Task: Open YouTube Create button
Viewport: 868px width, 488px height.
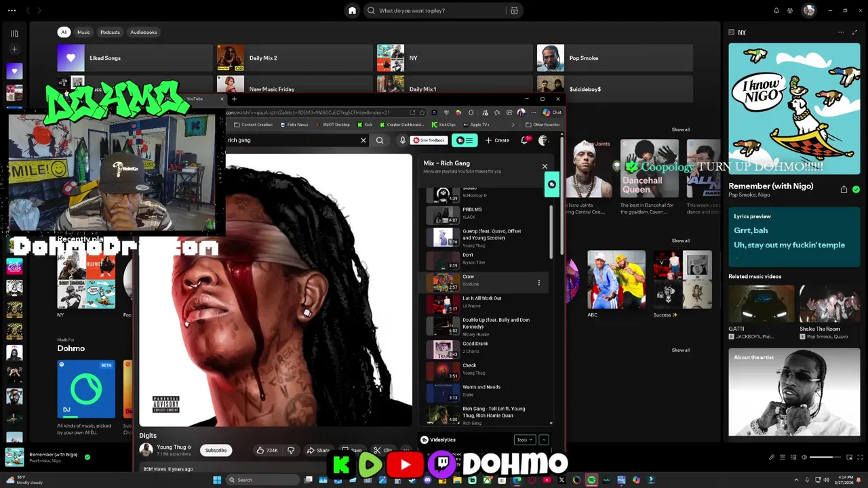Action: pos(497,140)
